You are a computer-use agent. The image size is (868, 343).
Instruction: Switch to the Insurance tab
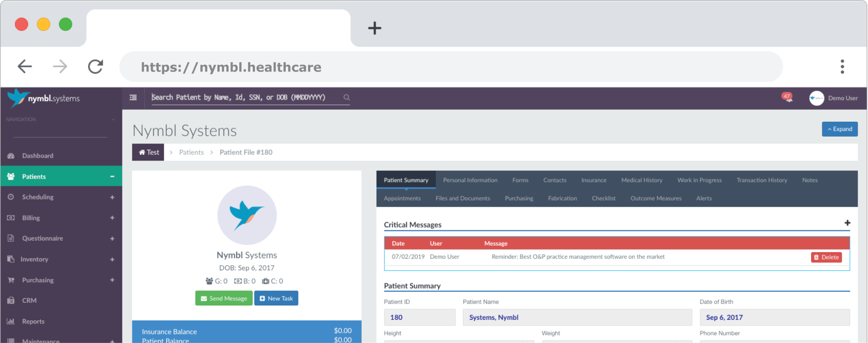coord(594,180)
